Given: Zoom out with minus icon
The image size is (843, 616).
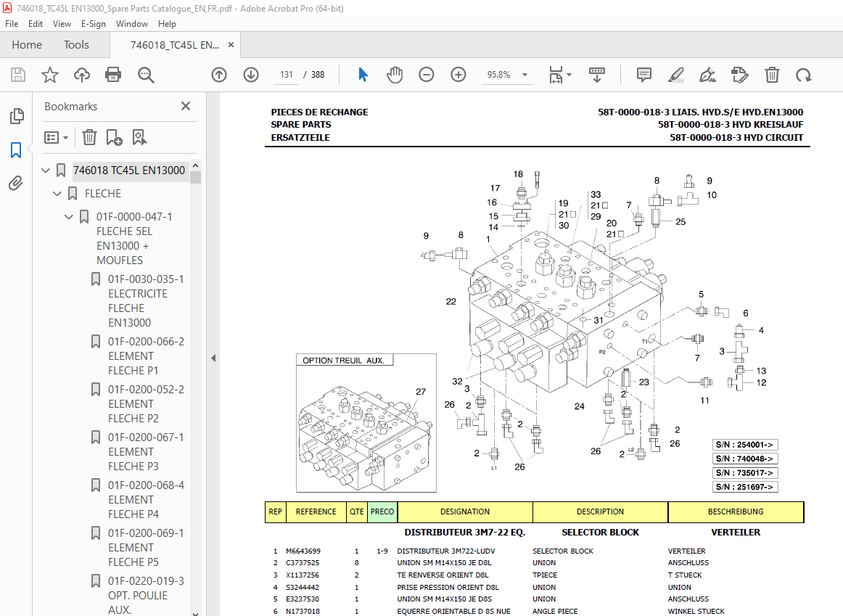Looking at the screenshot, I should pyautogui.click(x=427, y=75).
